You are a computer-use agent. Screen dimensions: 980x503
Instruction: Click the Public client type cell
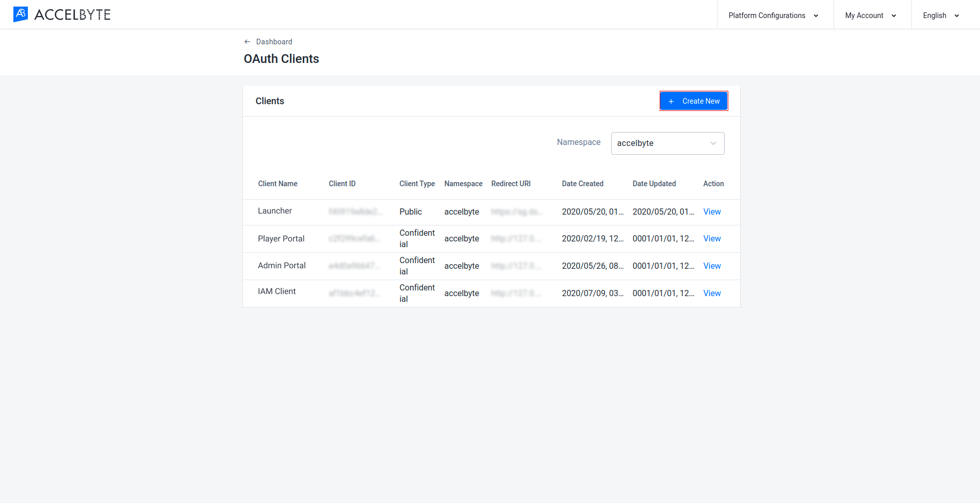[x=411, y=212]
